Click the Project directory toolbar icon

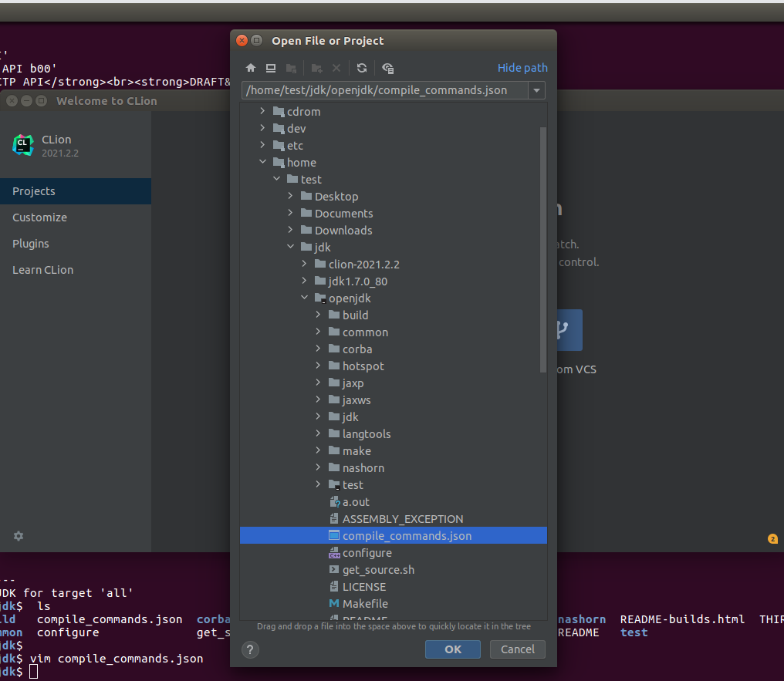[x=291, y=68]
